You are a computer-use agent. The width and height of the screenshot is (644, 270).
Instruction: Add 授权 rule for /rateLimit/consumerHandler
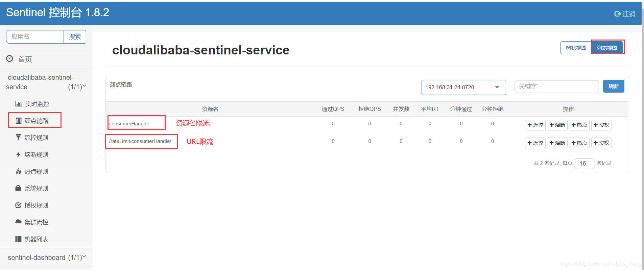click(601, 143)
